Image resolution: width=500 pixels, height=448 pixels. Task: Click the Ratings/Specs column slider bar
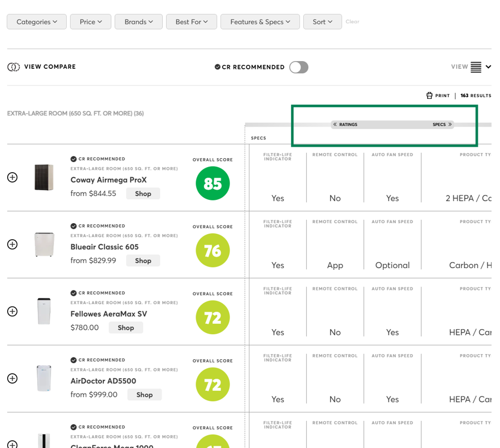pos(392,124)
